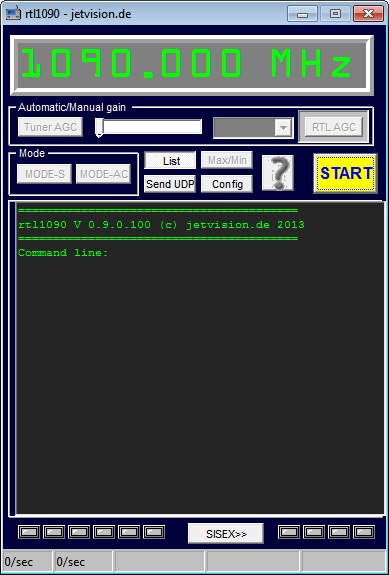Click the first indicator LED at bottom left

pyautogui.click(x=29, y=532)
